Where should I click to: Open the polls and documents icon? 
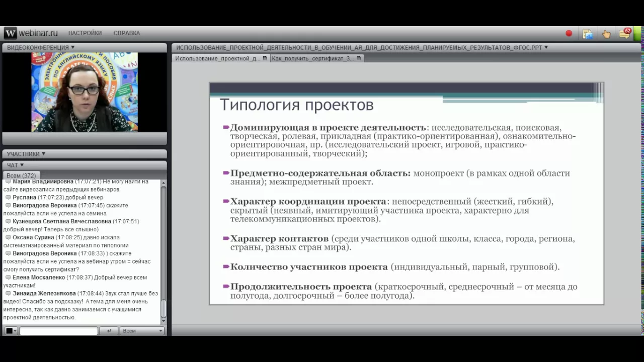click(x=587, y=34)
